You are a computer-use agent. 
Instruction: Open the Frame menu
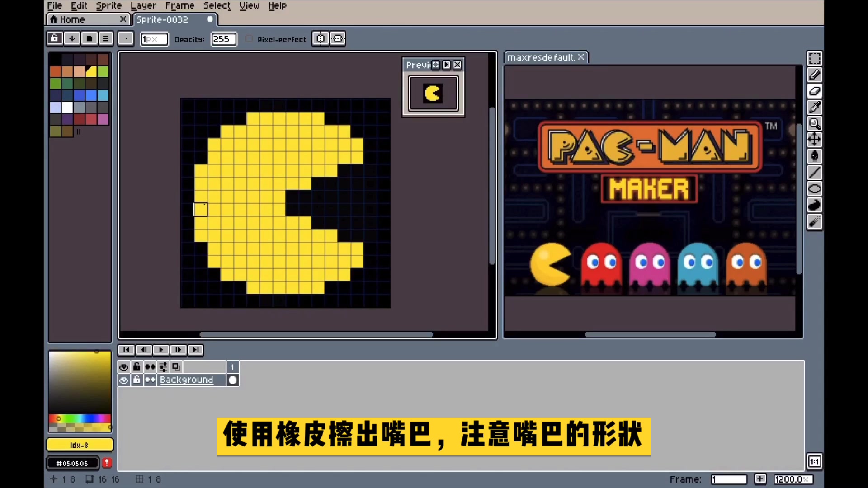coord(179,5)
